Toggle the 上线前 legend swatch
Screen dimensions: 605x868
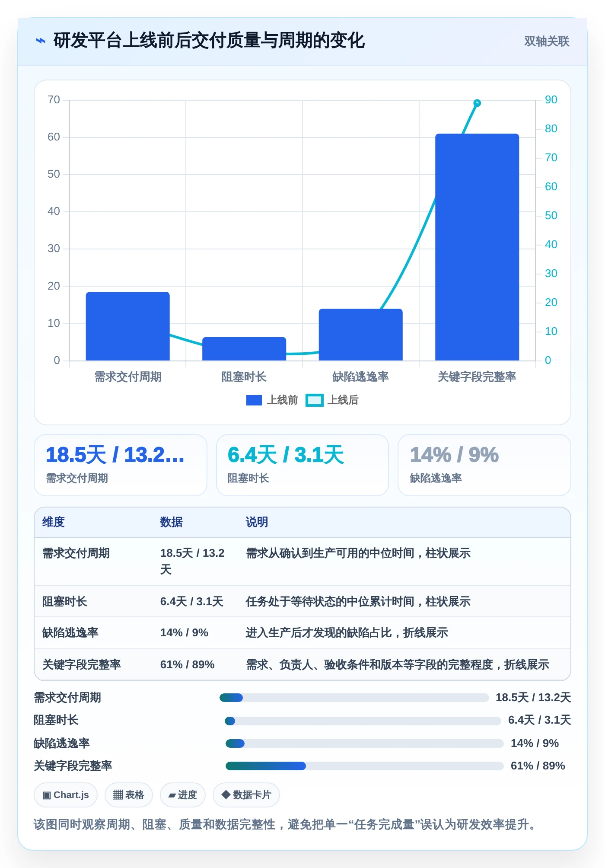(254, 400)
